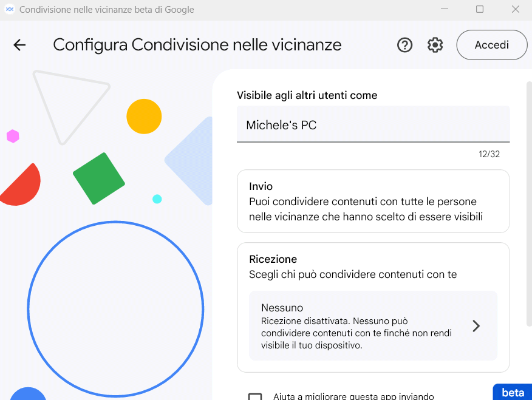The image size is (532, 400).
Task: Click the large blue circle outline
Action: coord(116,309)
